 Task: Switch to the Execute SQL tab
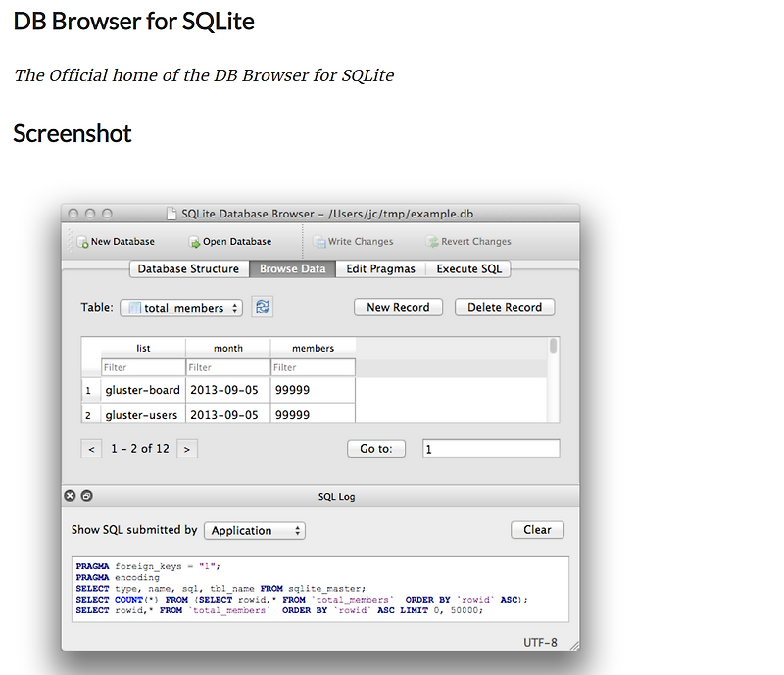coord(468,268)
